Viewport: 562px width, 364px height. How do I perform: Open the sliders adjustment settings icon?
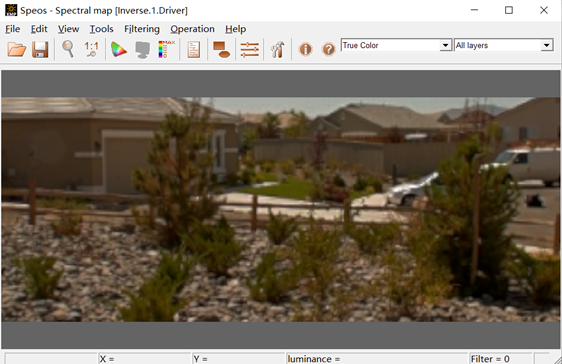tap(249, 49)
